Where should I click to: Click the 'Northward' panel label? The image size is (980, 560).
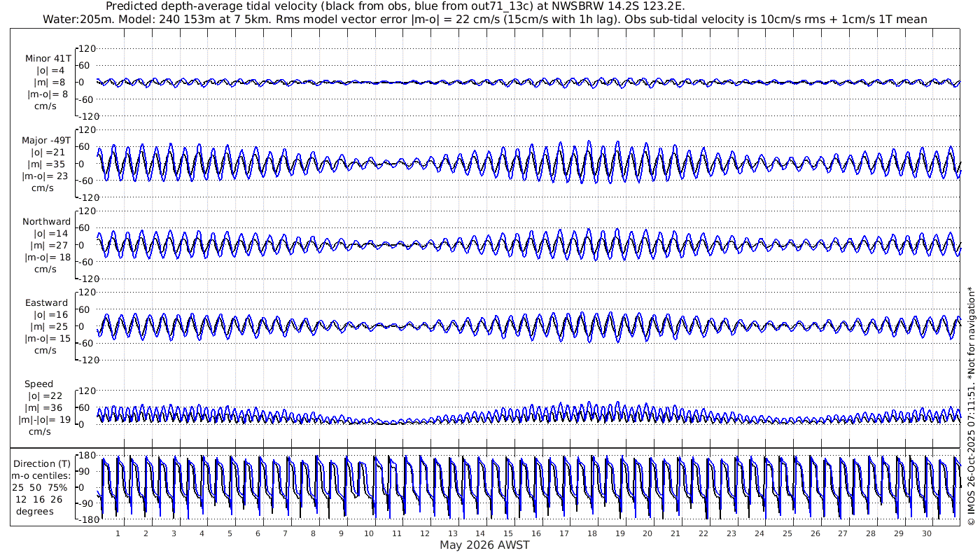click(46, 222)
